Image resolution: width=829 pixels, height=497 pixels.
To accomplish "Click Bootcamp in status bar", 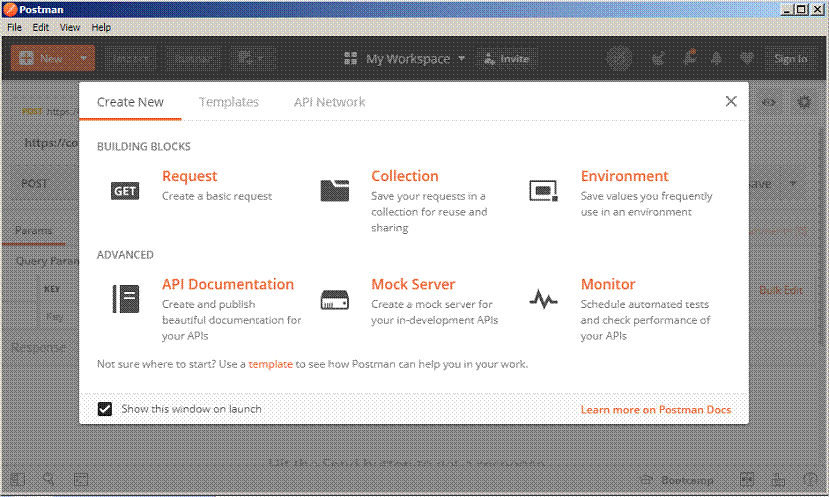I will [676, 480].
